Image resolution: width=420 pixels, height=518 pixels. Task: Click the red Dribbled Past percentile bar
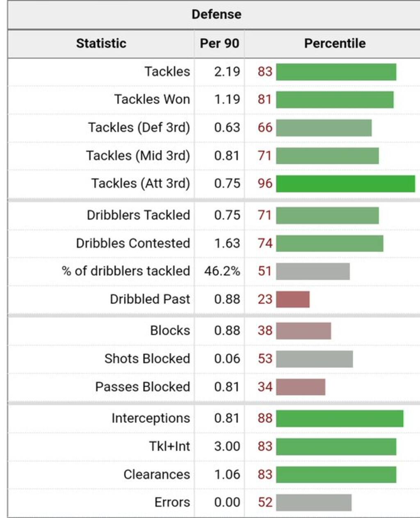[292, 299]
